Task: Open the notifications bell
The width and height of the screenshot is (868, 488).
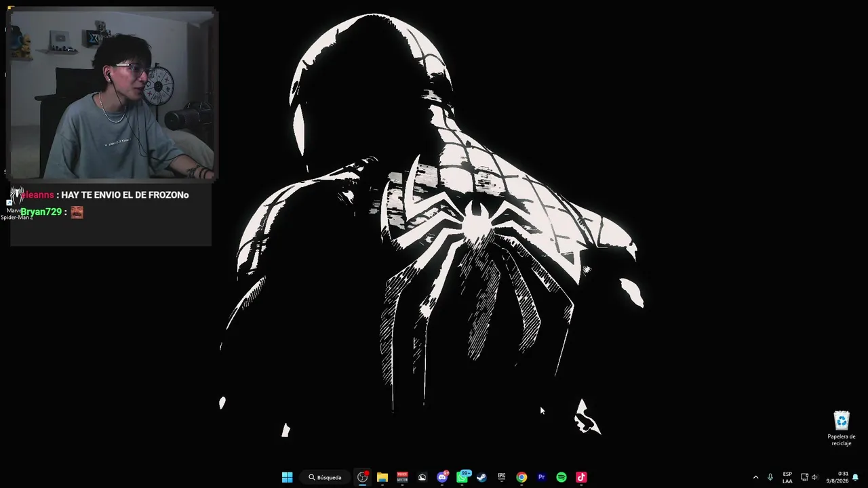Action: coord(856,477)
